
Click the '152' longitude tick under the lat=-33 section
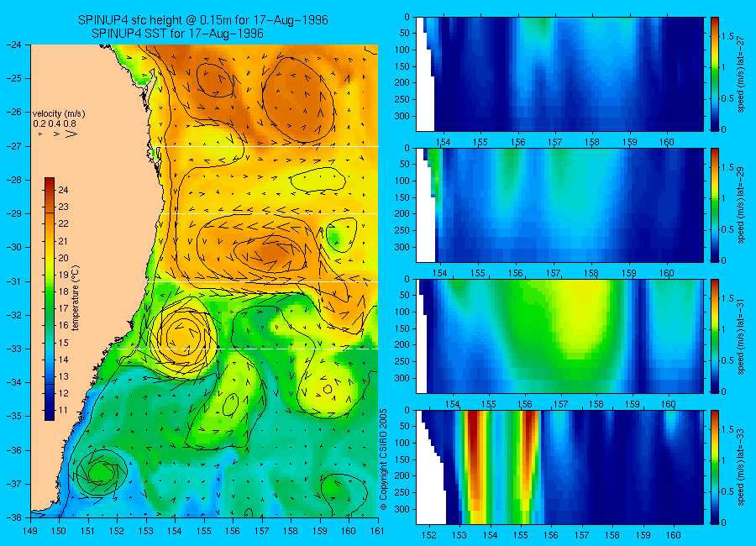pyautogui.click(x=428, y=535)
